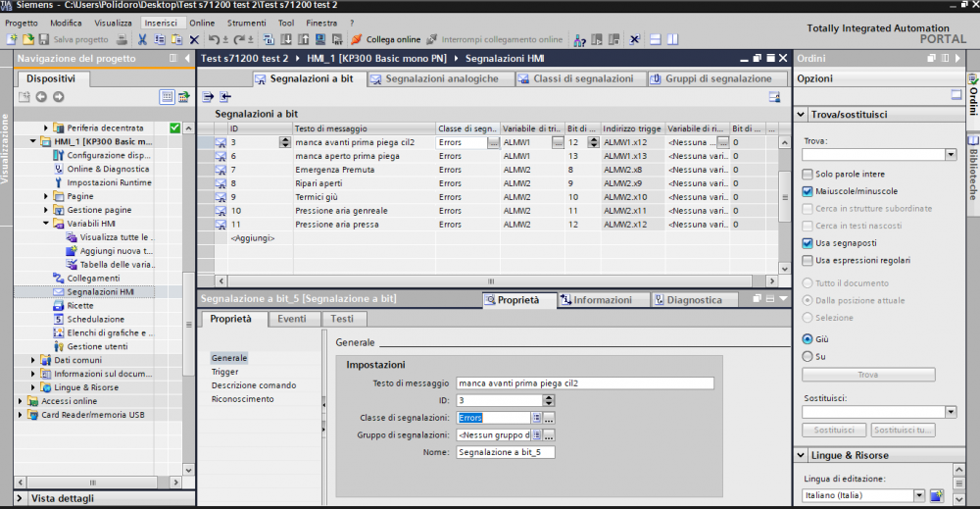This screenshot has width=980, height=509.
Task: Click the back arrow in Dispositivi toolbar
Action: [41, 97]
